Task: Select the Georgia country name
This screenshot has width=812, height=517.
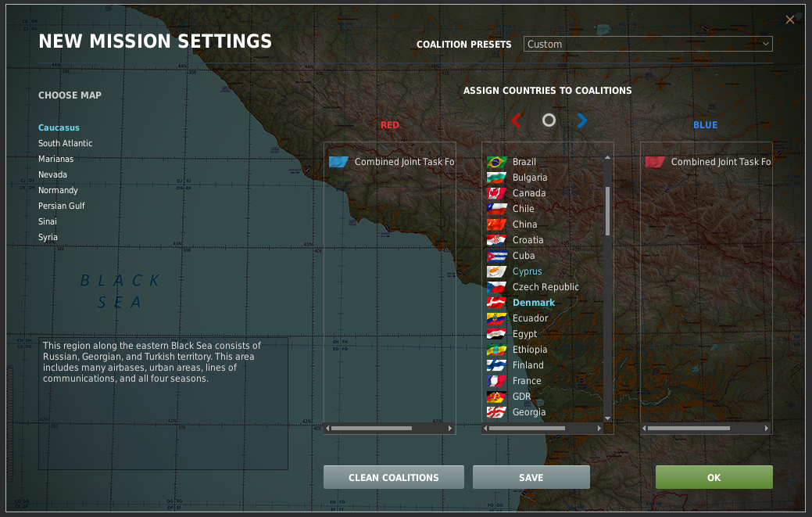Action: tap(529, 412)
